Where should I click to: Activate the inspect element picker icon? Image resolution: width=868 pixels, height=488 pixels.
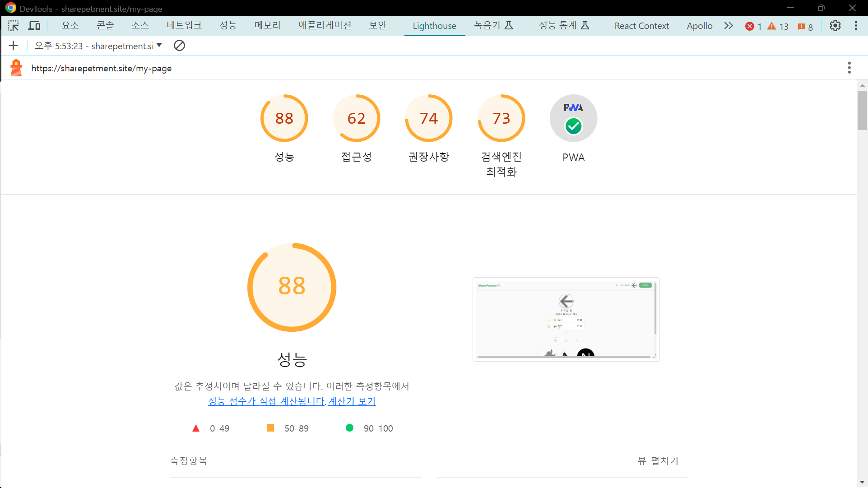[x=14, y=26]
